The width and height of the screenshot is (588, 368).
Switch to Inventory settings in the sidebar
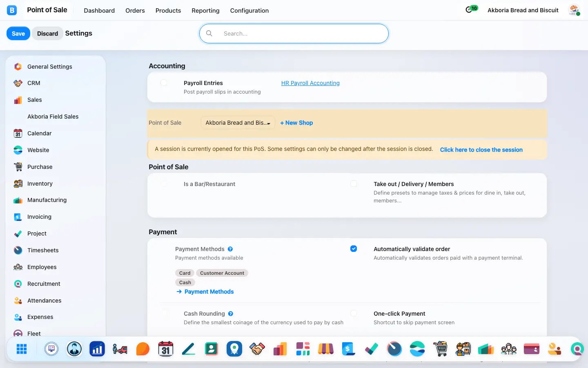[x=56, y=184]
